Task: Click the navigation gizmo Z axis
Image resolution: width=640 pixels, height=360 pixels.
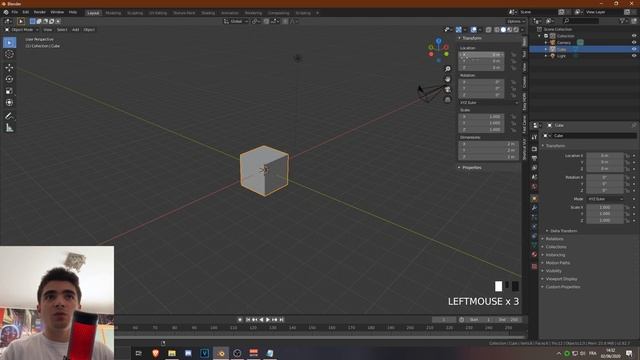Action: click(x=439, y=41)
